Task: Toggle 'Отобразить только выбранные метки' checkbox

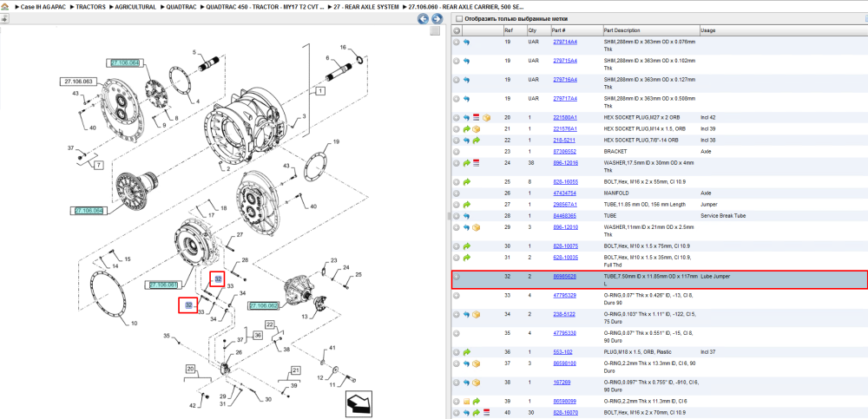Action: (x=458, y=19)
